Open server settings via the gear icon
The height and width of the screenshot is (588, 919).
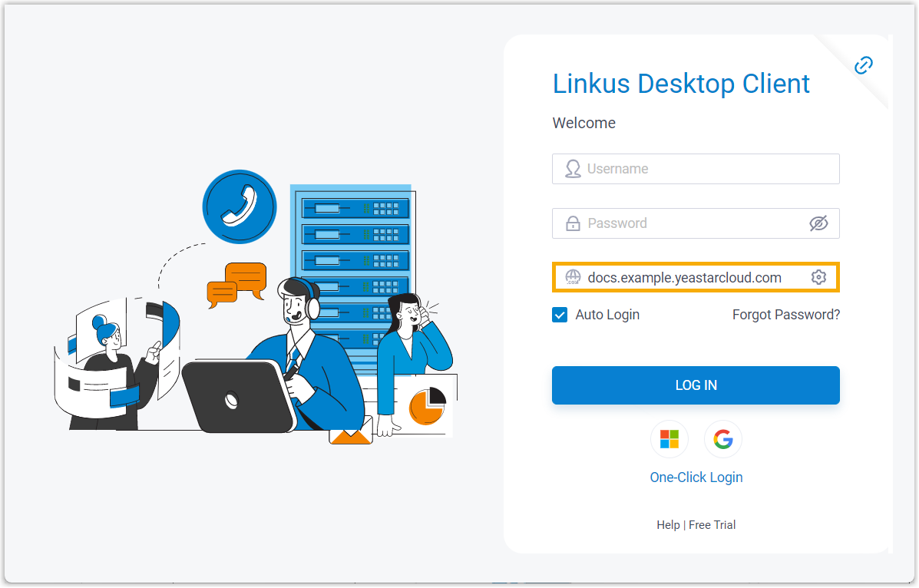click(818, 278)
